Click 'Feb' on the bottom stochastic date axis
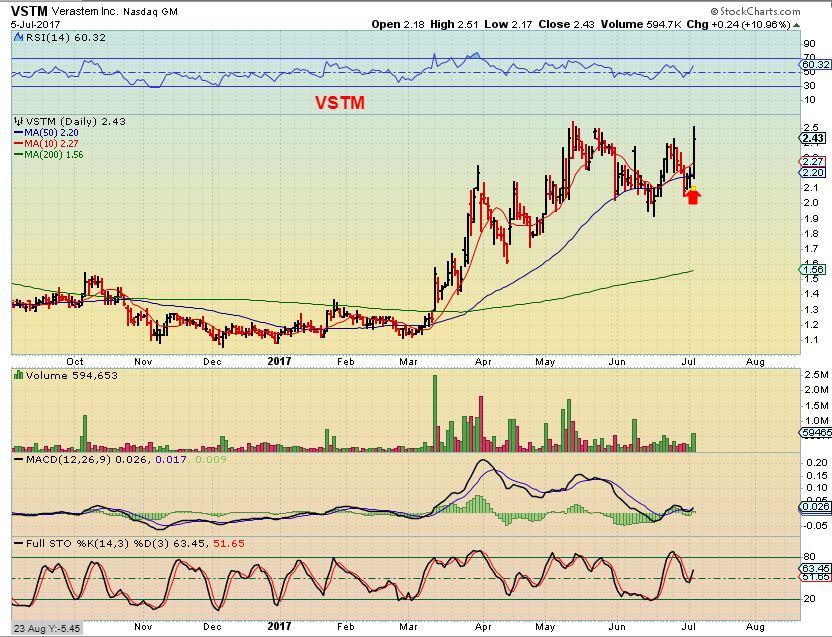This screenshot has height=637, width=832. pyautogui.click(x=345, y=626)
